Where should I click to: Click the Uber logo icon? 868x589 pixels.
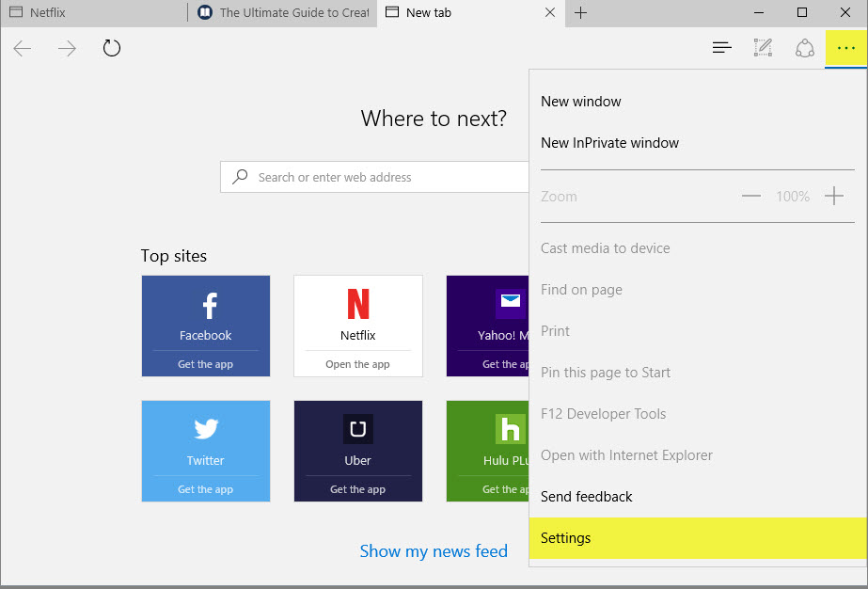[358, 429]
